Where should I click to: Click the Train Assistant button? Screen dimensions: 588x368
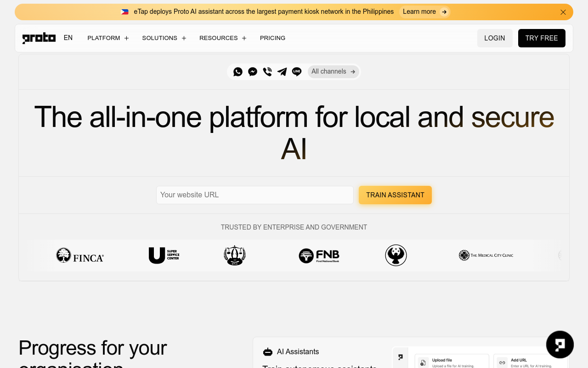(x=395, y=195)
